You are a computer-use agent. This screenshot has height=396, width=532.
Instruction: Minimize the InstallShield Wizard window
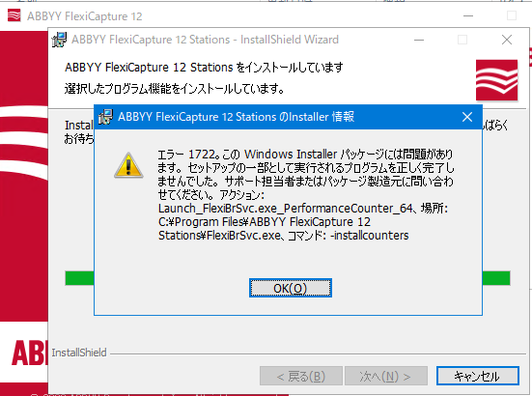[x=419, y=40]
